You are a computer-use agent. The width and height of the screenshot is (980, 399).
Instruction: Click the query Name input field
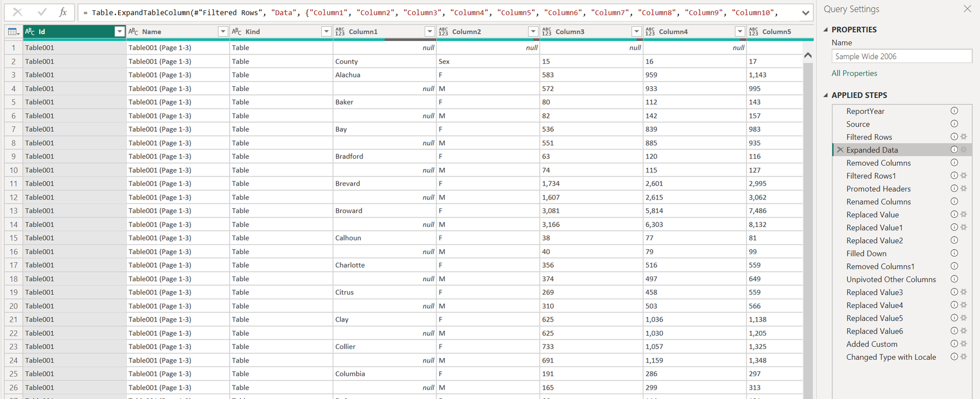click(902, 56)
